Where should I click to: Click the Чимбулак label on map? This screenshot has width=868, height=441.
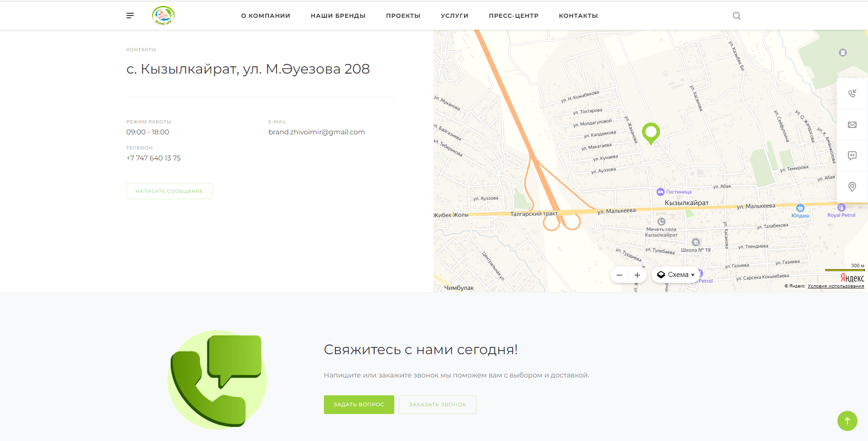(x=459, y=288)
